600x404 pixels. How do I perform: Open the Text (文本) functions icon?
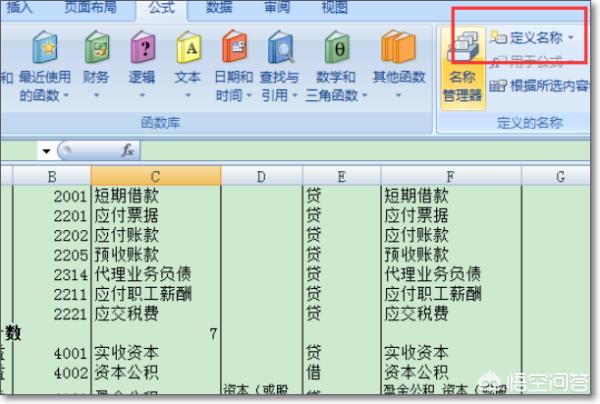(x=188, y=47)
